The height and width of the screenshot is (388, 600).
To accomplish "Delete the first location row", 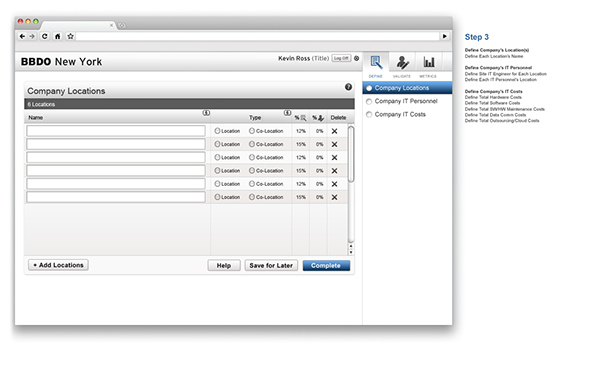I will click(334, 131).
